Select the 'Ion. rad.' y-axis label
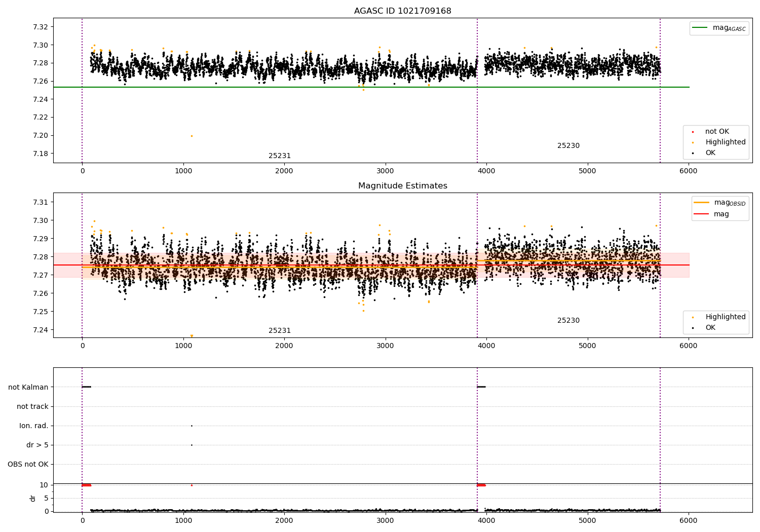Image resolution: width=760 pixels, height=532 pixels. (34, 426)
